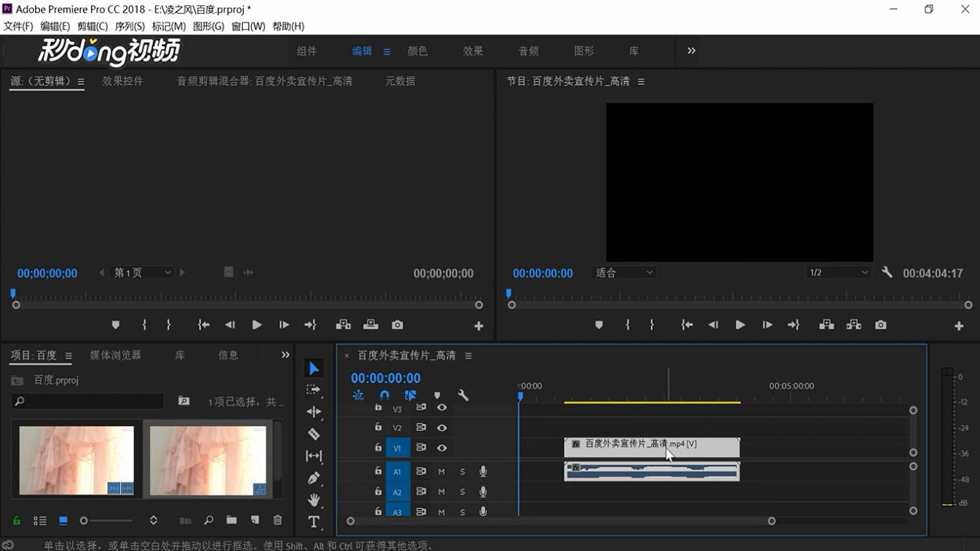
Task: Mute audio track A2
Action: [441, 492]
